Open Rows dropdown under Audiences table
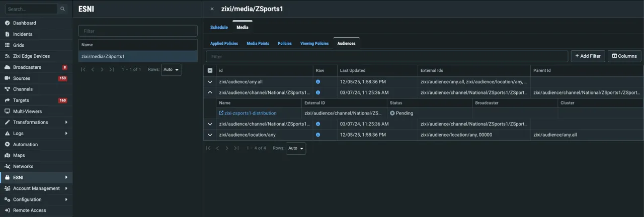 [x=296, y=148]
